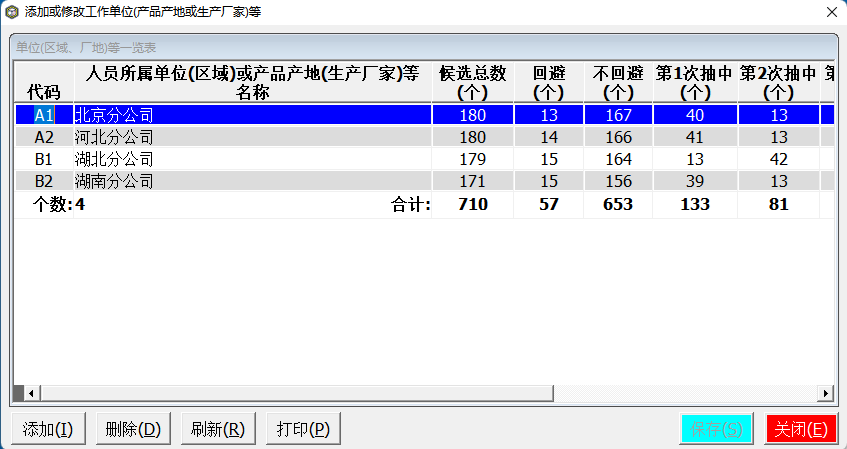
Task: Click non-avoid count 164 in 湖北 row
Action: click(x=619, y=159)
